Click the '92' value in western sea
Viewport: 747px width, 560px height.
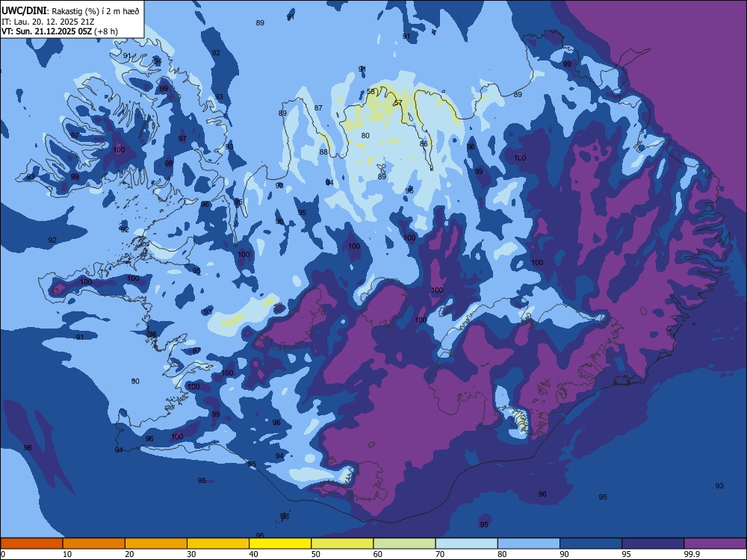(52, 240)
